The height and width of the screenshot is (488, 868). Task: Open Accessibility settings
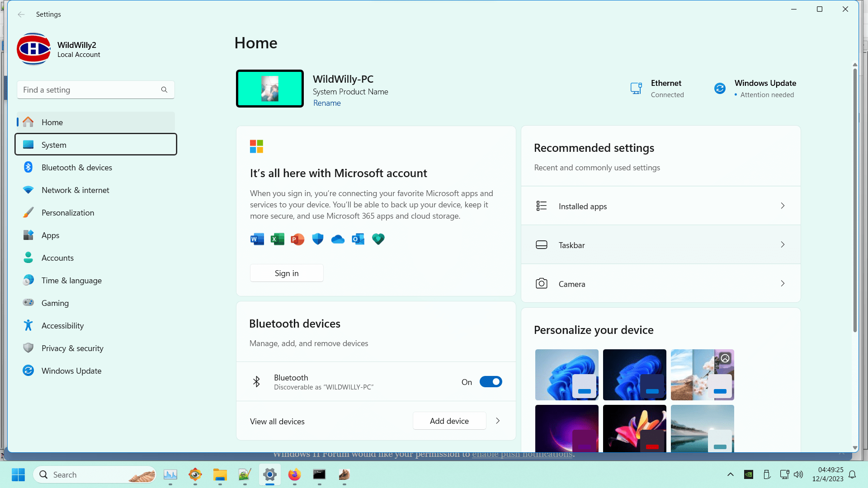pos(96,326)
